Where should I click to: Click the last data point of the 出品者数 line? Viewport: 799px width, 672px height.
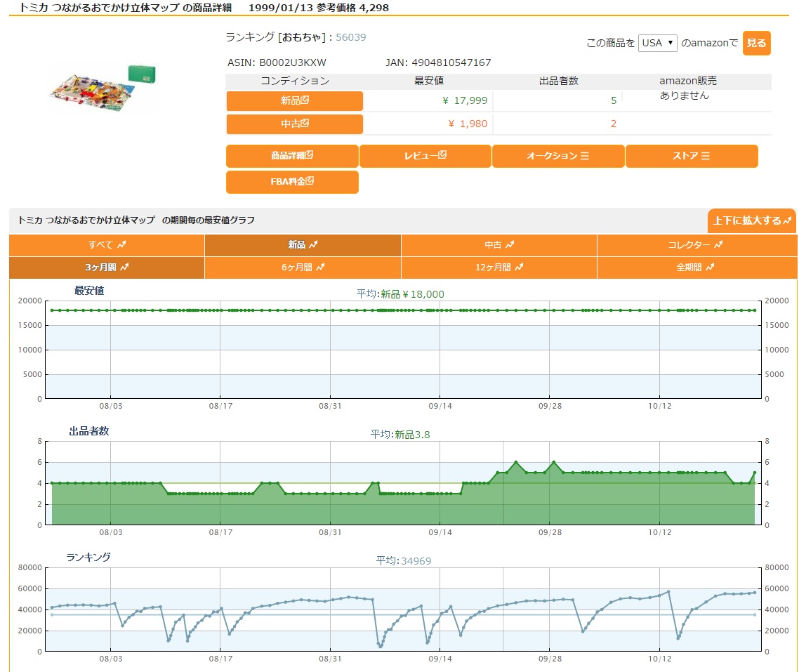click(755, 473)
